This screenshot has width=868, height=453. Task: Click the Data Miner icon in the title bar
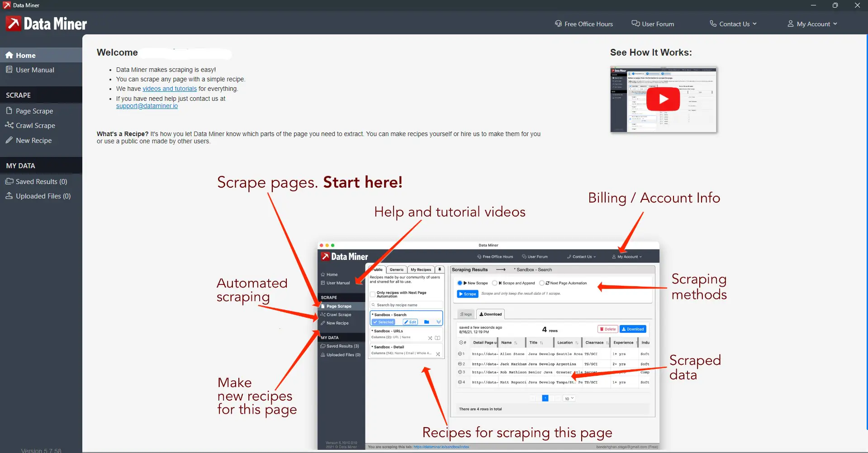[6, 5]
